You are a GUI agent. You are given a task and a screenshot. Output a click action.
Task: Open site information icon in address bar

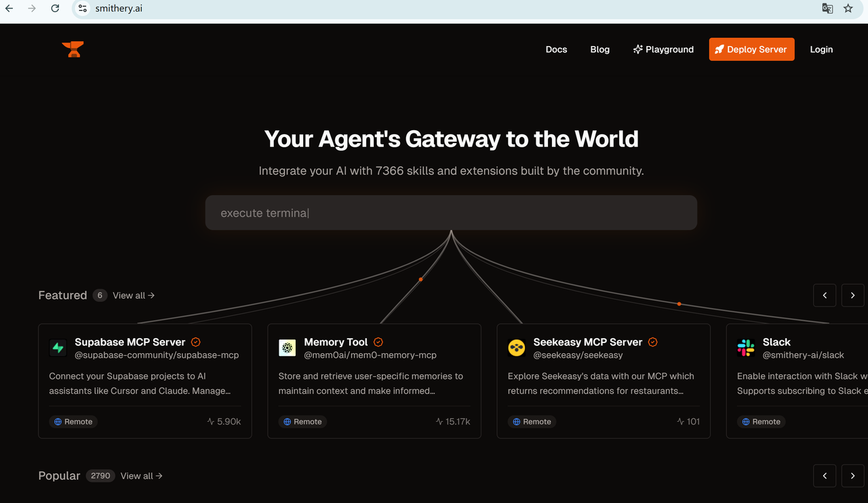(x=83, y=9)
